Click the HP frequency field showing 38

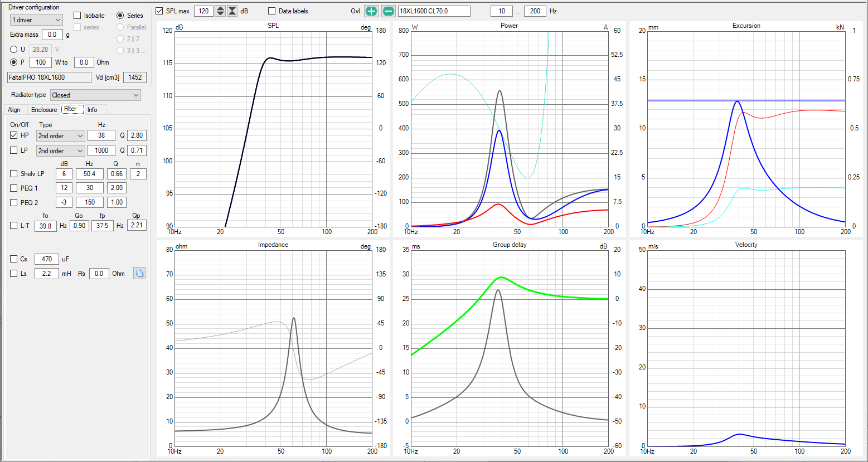coord(101,135)
